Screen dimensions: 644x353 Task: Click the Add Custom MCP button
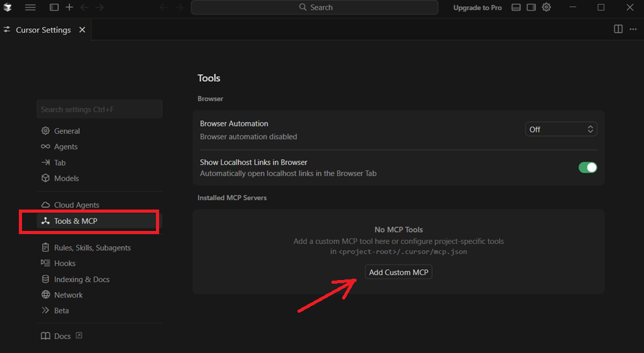click(398, 272)
